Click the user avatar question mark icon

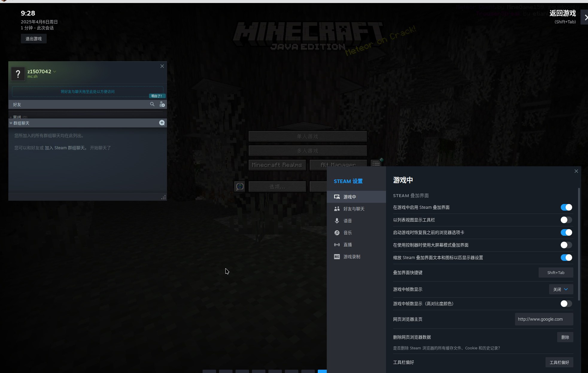click(18, 74)
